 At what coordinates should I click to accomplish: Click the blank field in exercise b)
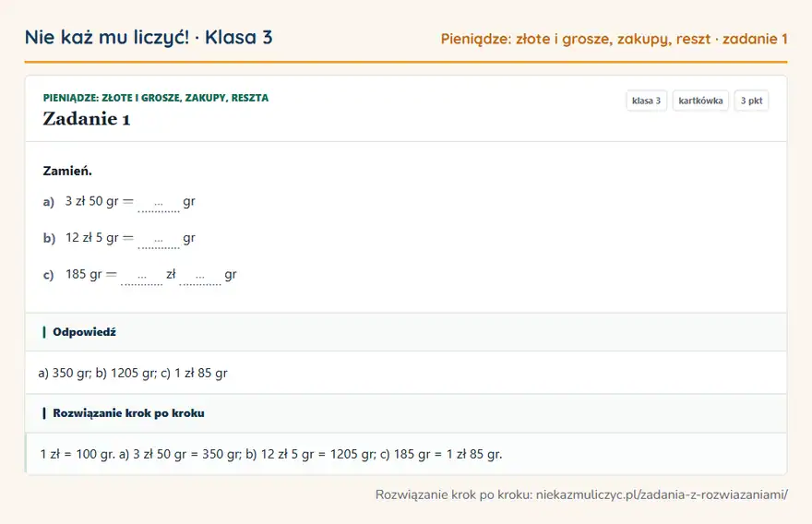pyautogui.click(x=159, y=240)
